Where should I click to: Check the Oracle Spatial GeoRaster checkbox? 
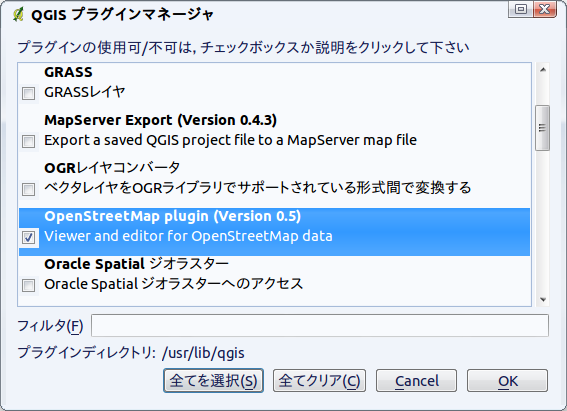[28, 285]
